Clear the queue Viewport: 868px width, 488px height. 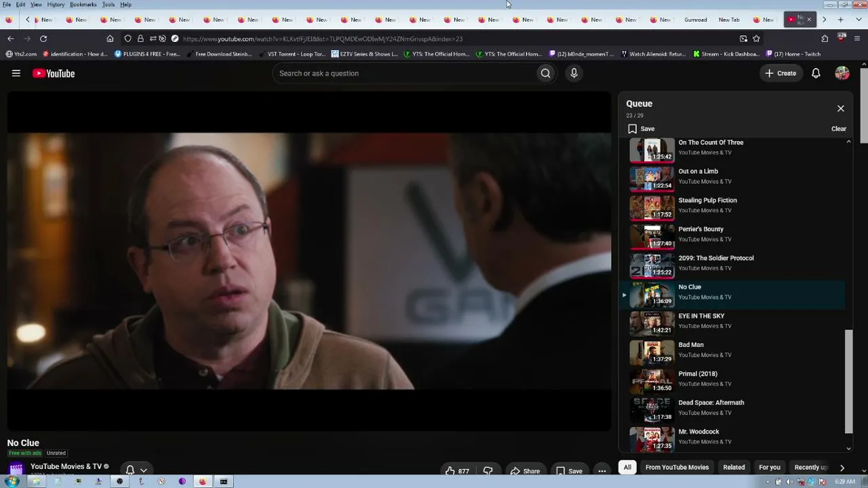[x=839, y=129]
